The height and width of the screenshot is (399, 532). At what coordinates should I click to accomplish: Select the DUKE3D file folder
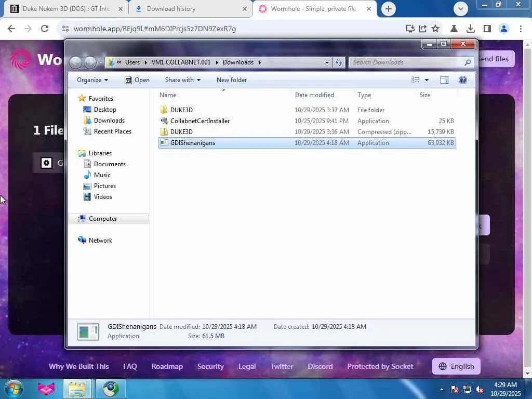(307, 110)
